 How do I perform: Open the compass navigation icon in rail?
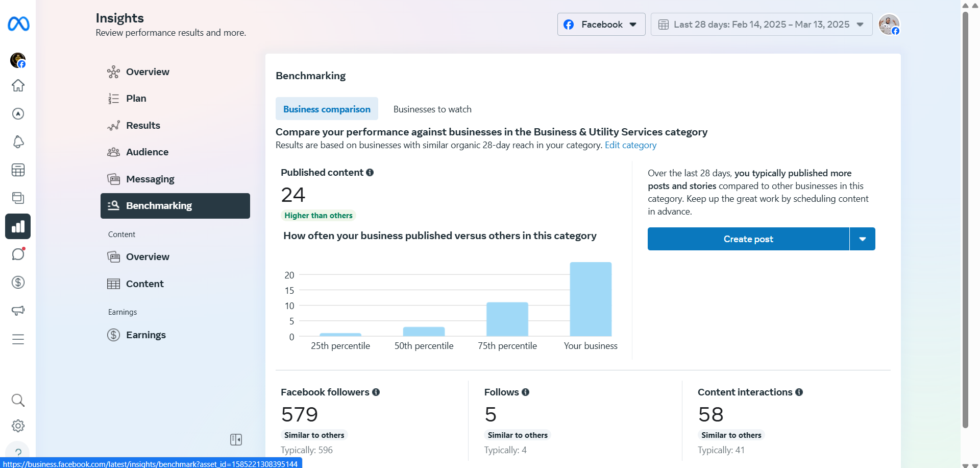[18, 113]
